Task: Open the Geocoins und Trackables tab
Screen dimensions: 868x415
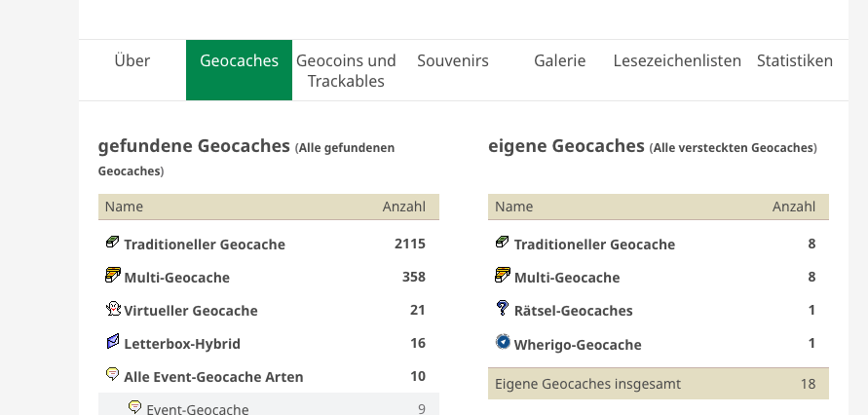Action: 346,70
